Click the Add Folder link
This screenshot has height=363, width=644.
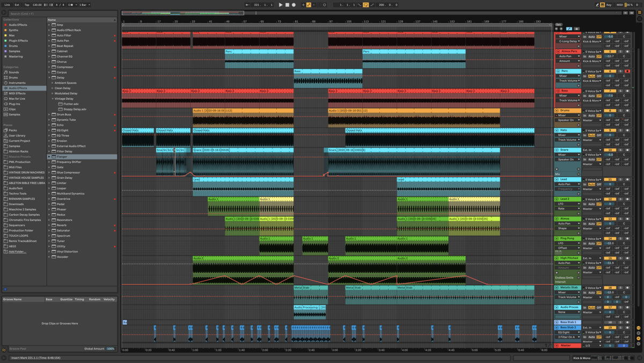pyautogui.click(x=17, y=252)
